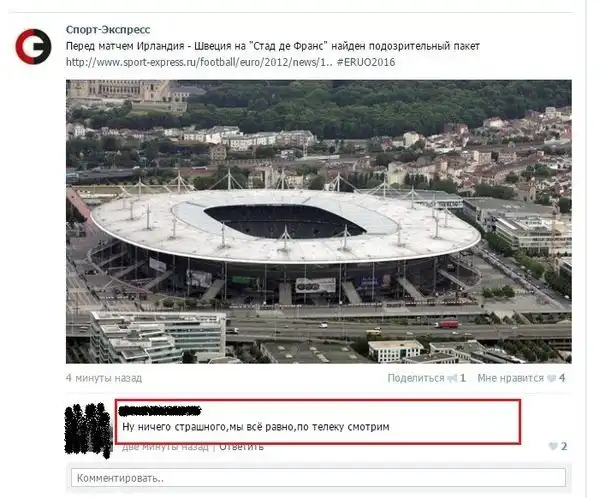Open the blacked-out commenter name link
This screenshot has height=498, width=600.
(x=160, y=411)
